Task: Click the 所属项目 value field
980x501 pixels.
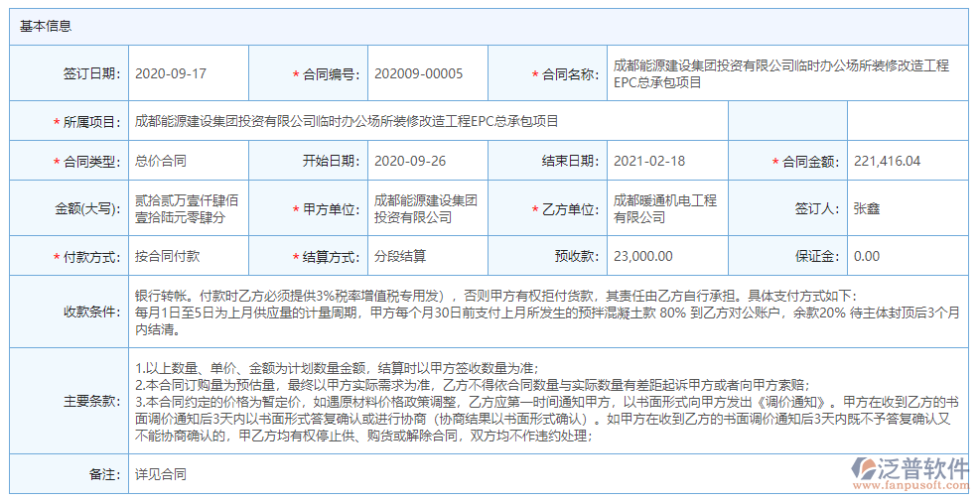Action: (428, 121)
